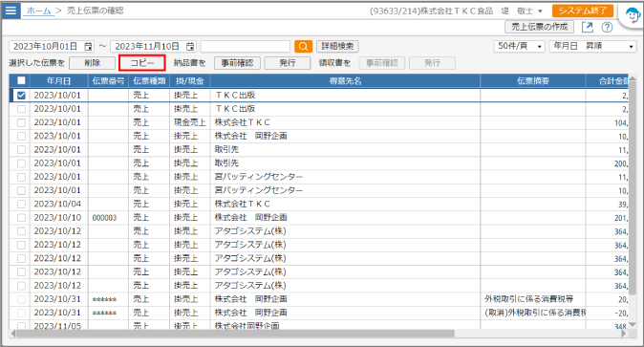This screenshot has height=347, width=644.
Task: Open the help question mark icon
Action: (x=607, y=27)
